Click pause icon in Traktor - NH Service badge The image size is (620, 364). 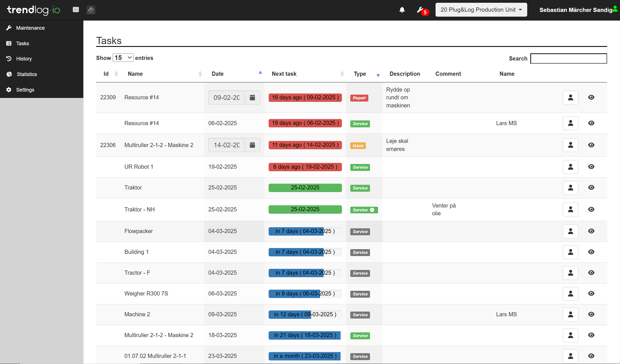[x=372, y=210]
